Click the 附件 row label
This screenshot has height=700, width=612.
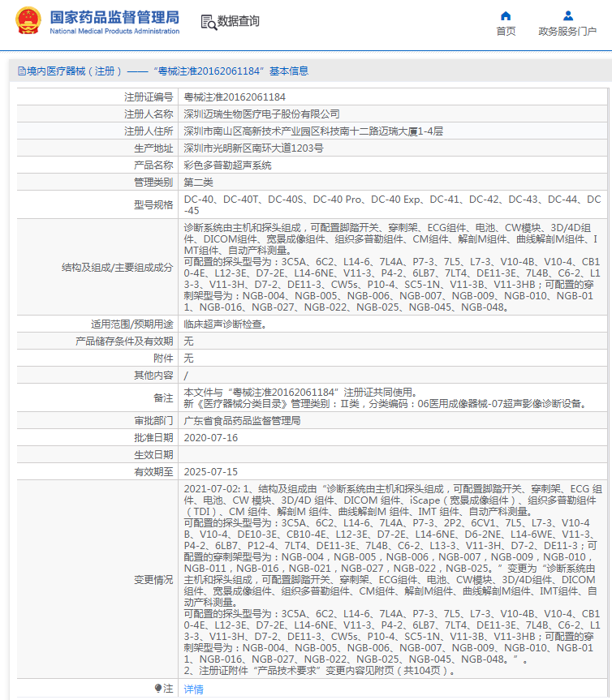[163, 358]
